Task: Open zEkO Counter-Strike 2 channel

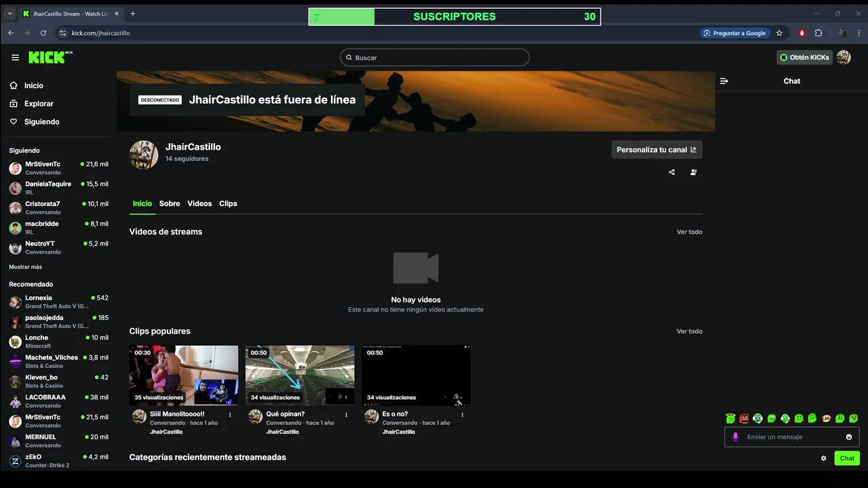Action: [x=58, y=461]
